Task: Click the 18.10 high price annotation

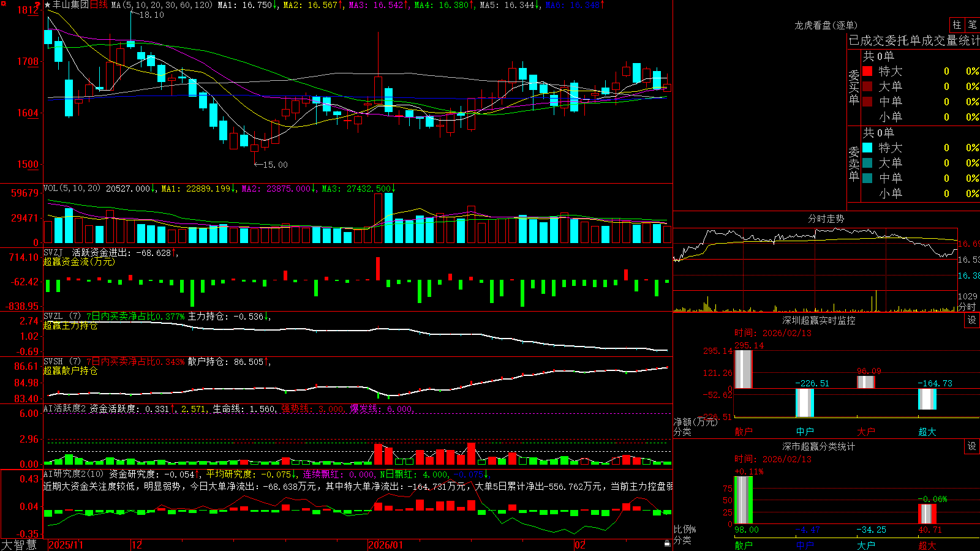Action: pyautogui.click(x=151, y=15)
